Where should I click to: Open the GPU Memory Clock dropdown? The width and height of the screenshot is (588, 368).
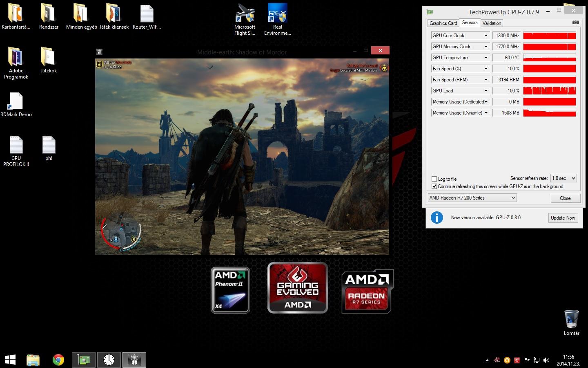click(486, 47)
